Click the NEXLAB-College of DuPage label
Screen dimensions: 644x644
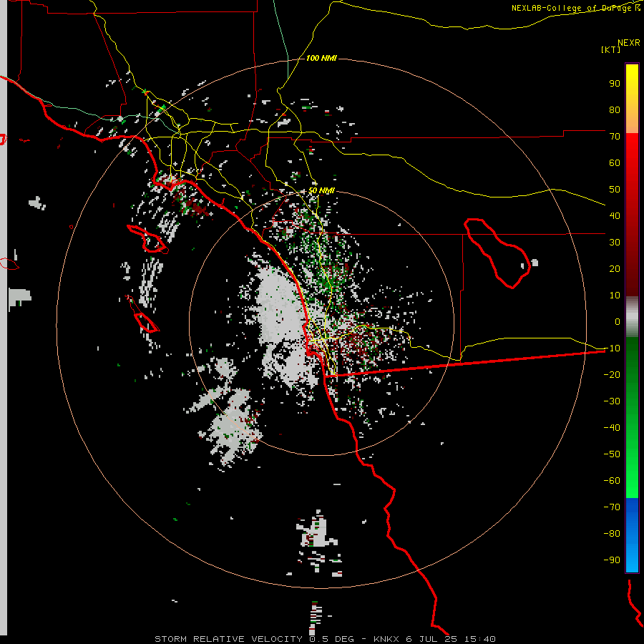click(x=576, y=8)
